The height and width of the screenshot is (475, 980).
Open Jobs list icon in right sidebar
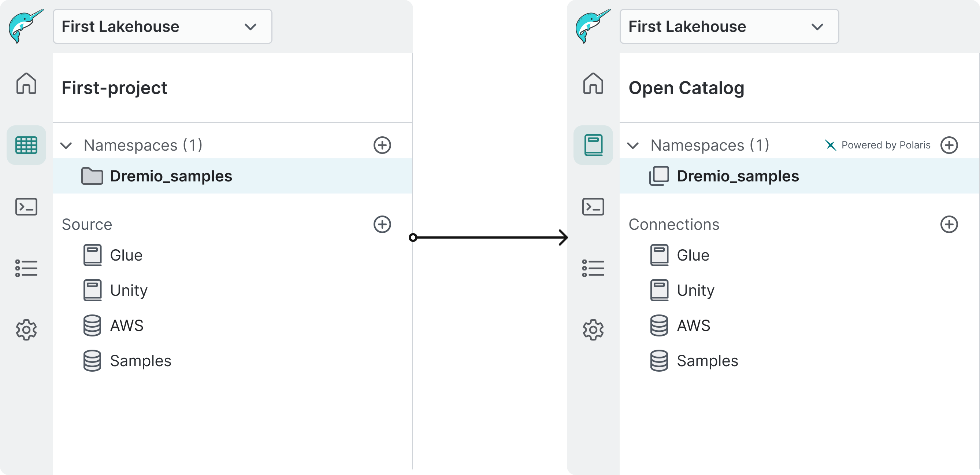coord(593,268)
